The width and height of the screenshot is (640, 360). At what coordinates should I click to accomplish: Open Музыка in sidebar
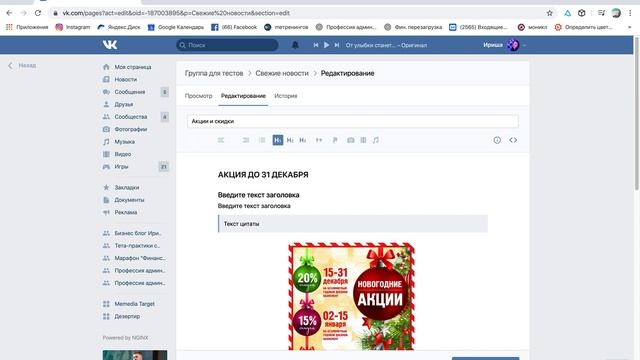pyautogui.click(x=124, y=142)
